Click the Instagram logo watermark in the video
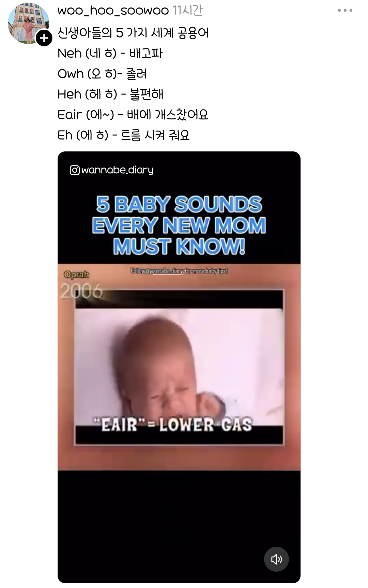 pyautogui.click(x=75, y=170)
